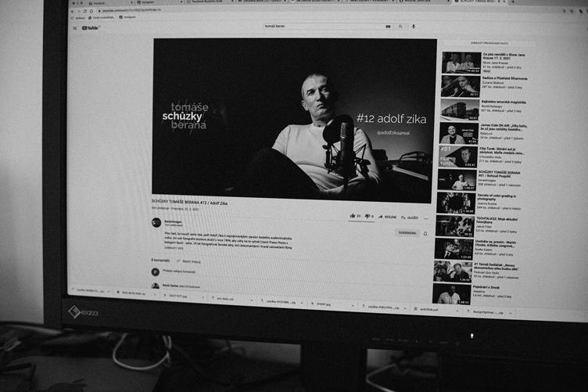Switch to Facebook Business Suite tab
The width and height of the screenshot is (588, 392).
coord(210,2)
